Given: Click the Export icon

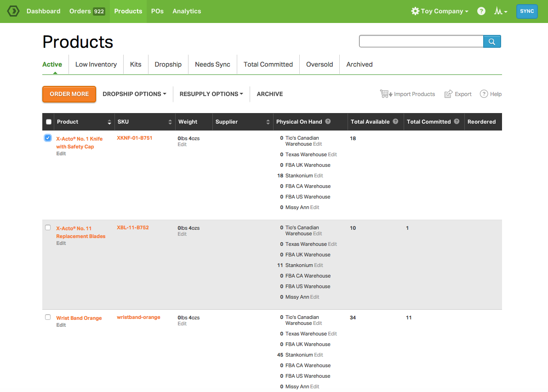Looking at the screenshot, I should click(449, 93).
